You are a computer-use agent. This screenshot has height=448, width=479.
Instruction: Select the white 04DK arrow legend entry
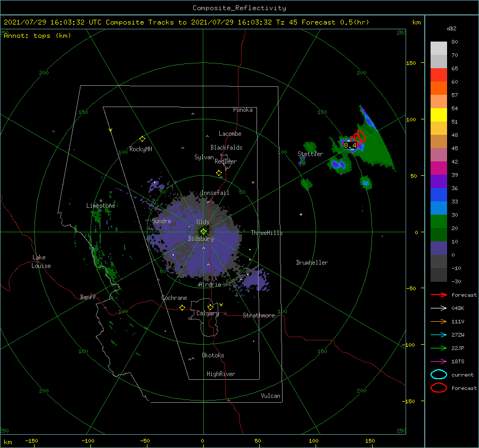[x=439, y=308]
